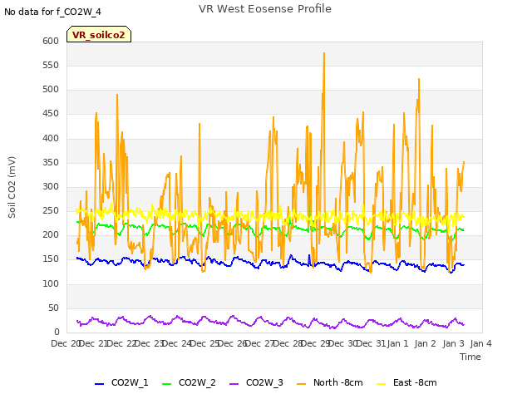The image size is (532, 399).
Task: Select the East -8cm legend label
Action: coord(415,382)
